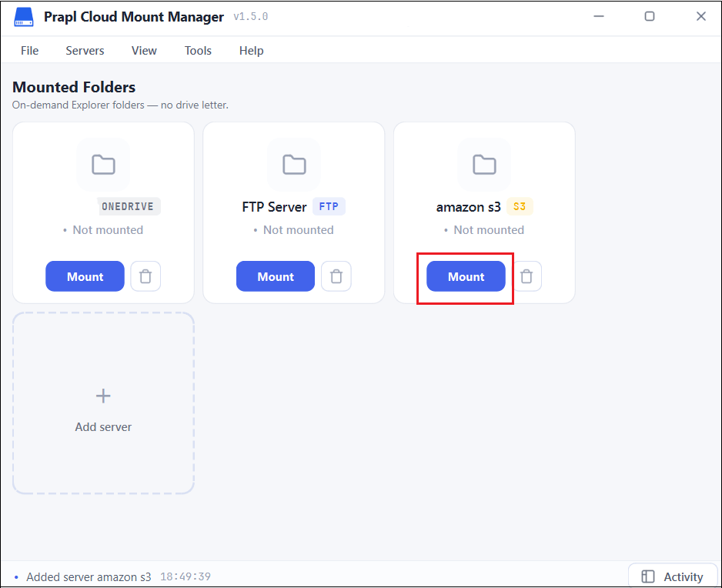Delete the amazon s3 server with trash icon
Screen dimensions: 722x588
(x=526, y=276)
